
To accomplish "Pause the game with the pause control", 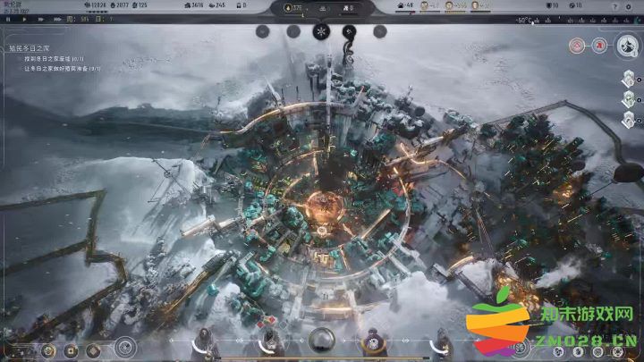I will 8,20.
